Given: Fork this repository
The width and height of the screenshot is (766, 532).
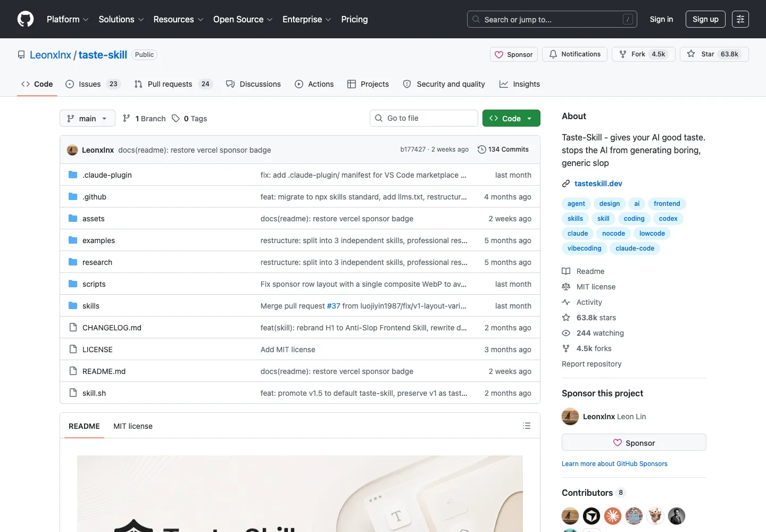Looking at the screenshot, I should pos(644,54).
